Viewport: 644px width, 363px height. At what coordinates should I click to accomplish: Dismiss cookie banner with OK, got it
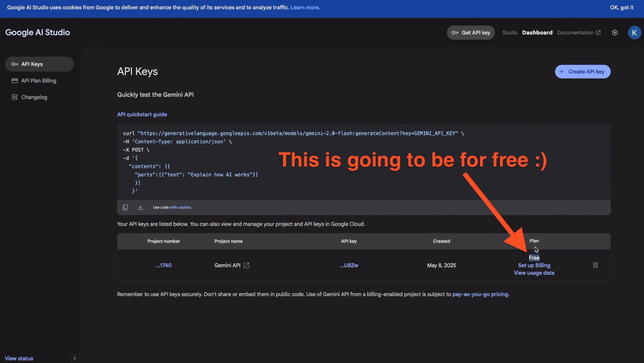[x=622, y=7]
